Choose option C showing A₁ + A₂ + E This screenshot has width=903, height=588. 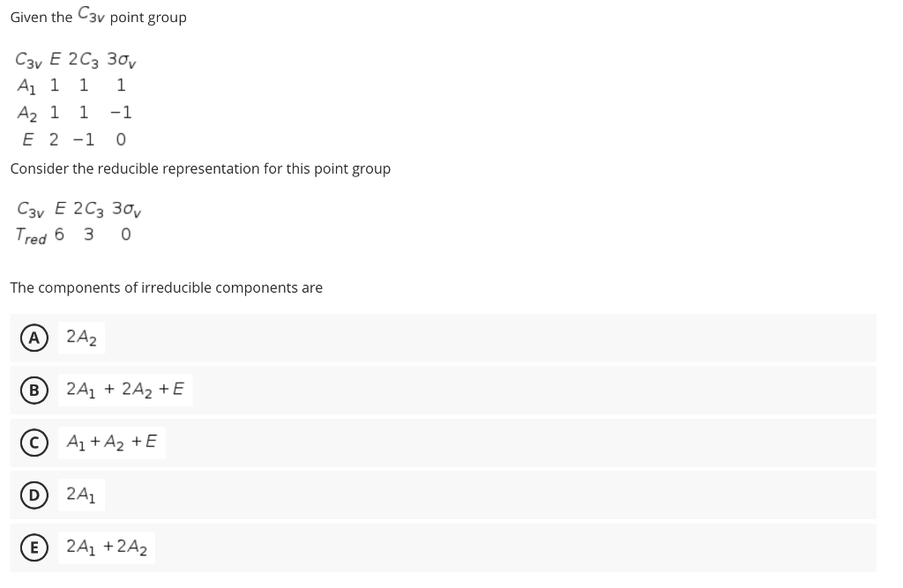(x=441, y=443)
